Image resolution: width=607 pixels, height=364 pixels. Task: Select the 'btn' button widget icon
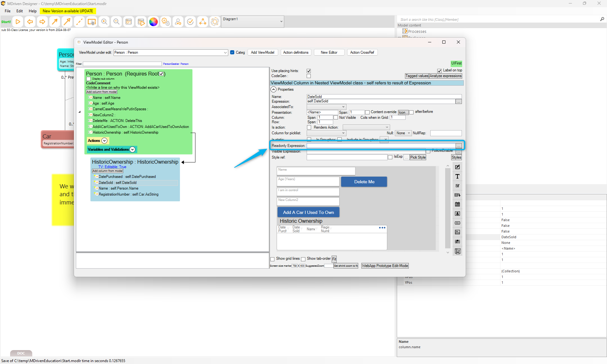[457, 223]
